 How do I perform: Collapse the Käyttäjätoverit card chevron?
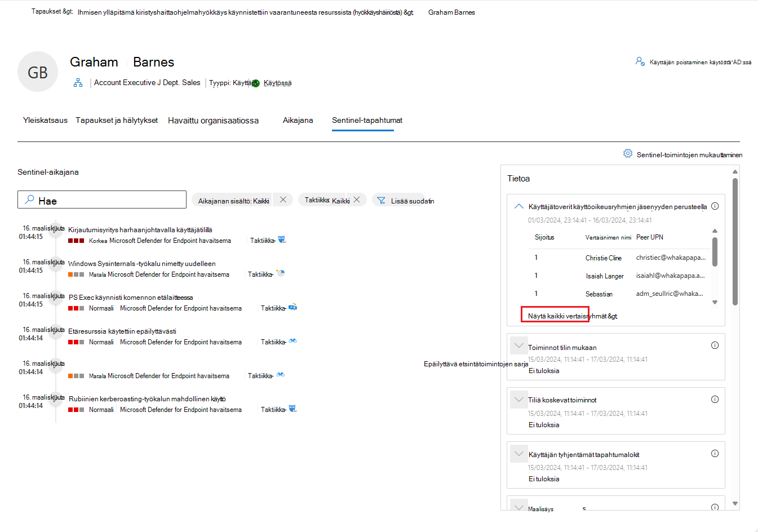(519, 207)
